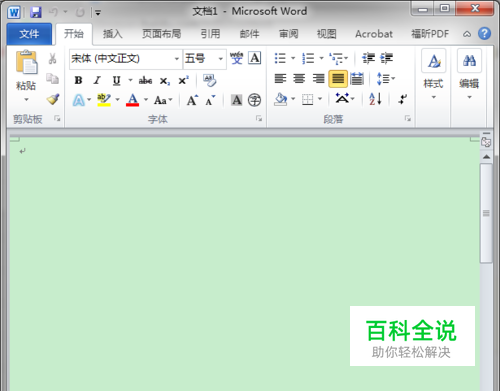Expand the numbered list dropdown arrow
Image resolution: width=500 pixels, height=391 pixels.
[x=321, y=58]
